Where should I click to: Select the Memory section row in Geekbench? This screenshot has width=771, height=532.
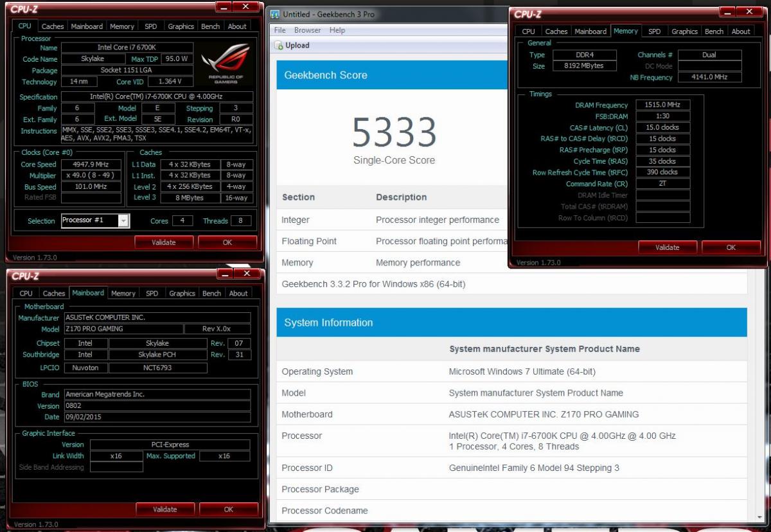pos(392,262)
